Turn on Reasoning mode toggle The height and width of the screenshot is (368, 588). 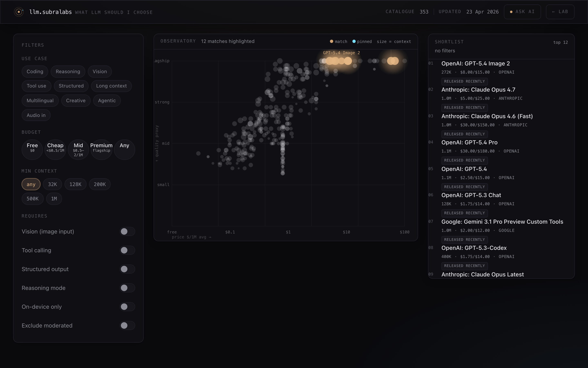click(127, 288)
